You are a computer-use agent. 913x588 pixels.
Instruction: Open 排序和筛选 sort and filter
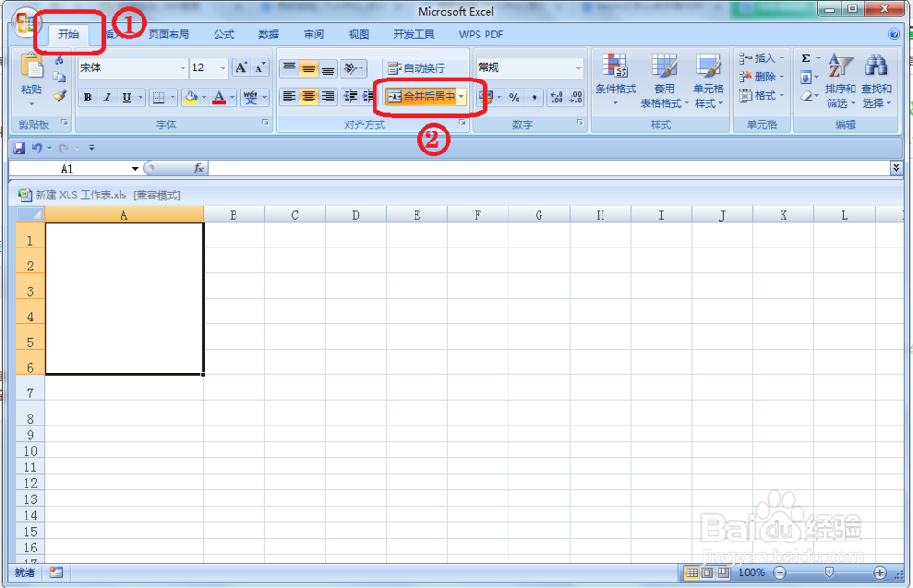[840, 80]
